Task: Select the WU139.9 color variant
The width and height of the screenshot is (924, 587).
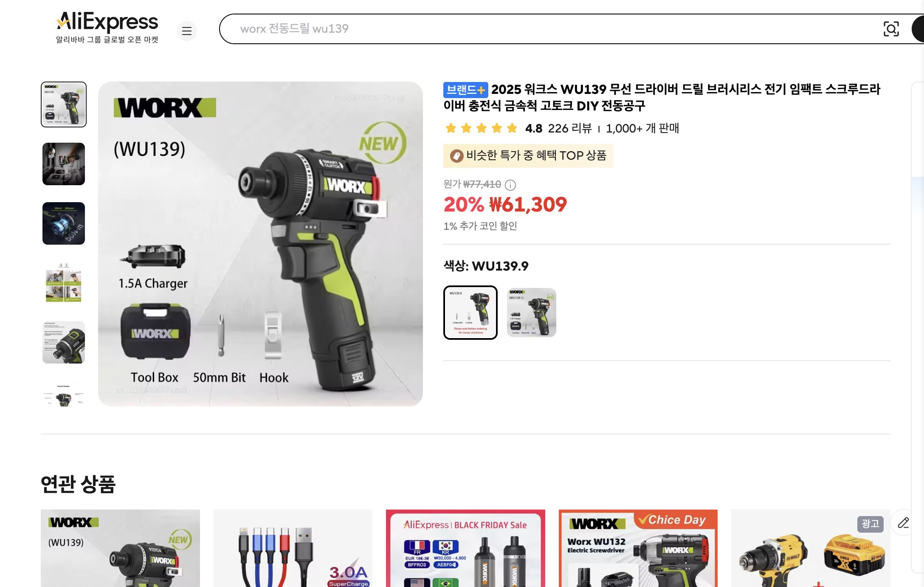Action: pos(470,313)
